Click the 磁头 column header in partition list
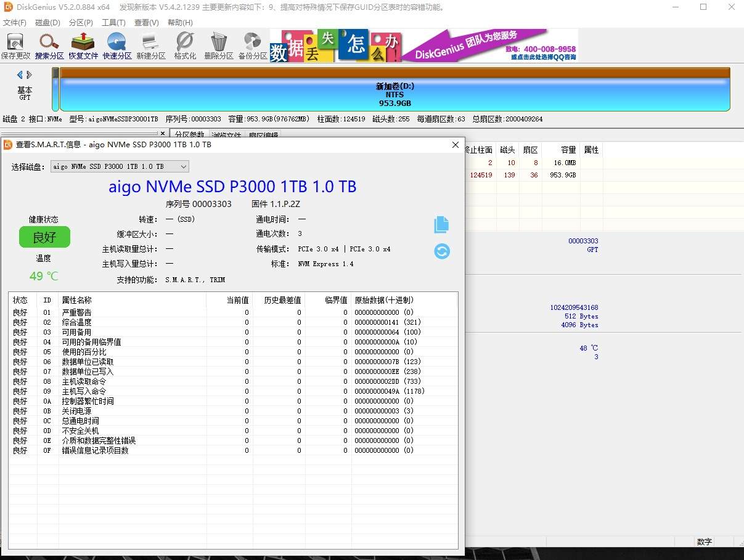The width and height of the screenshot is (744, 560). [507, 150]
